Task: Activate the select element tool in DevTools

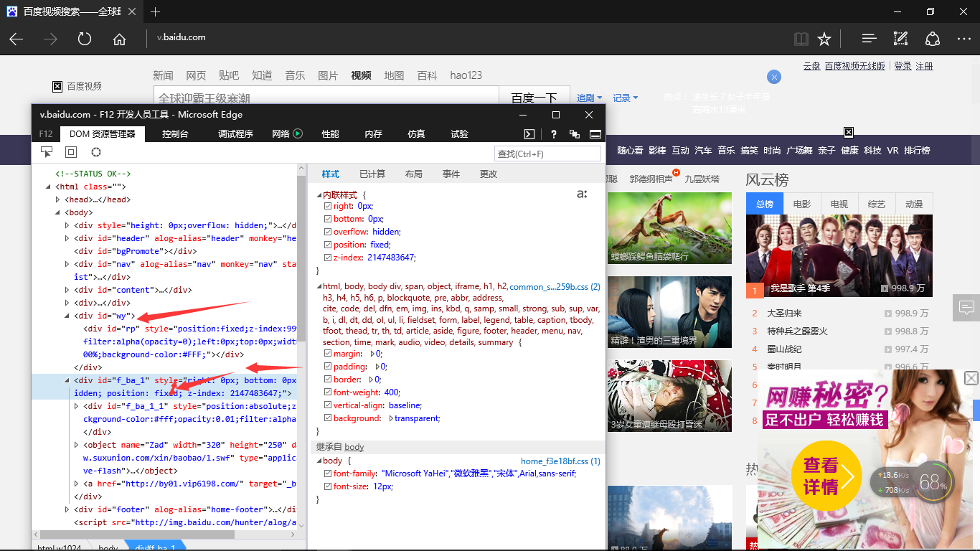Action: [x=47, y=152]
